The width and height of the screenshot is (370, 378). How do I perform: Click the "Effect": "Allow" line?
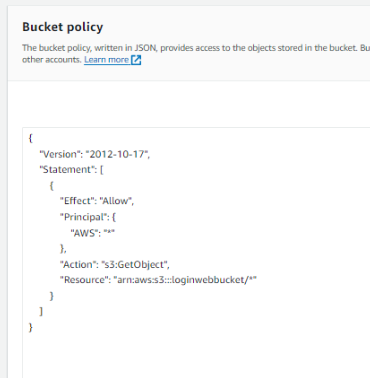coord(97,201)
